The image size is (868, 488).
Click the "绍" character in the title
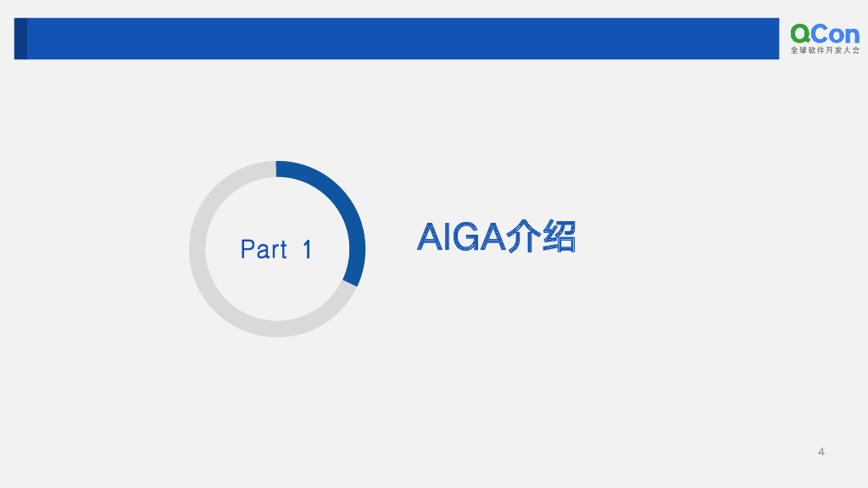point(559,236)
